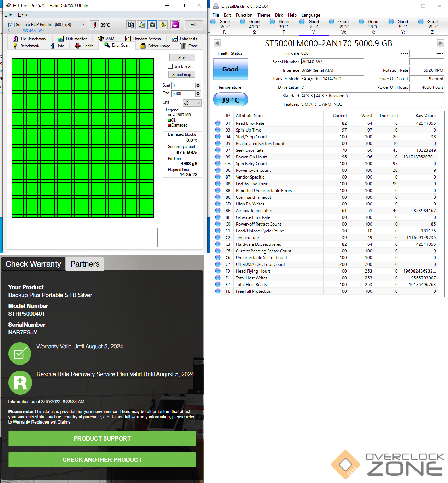Switch to the Partners tab
Screen dimensions: 448x483
pyautogui.click(x=85, y=264)
